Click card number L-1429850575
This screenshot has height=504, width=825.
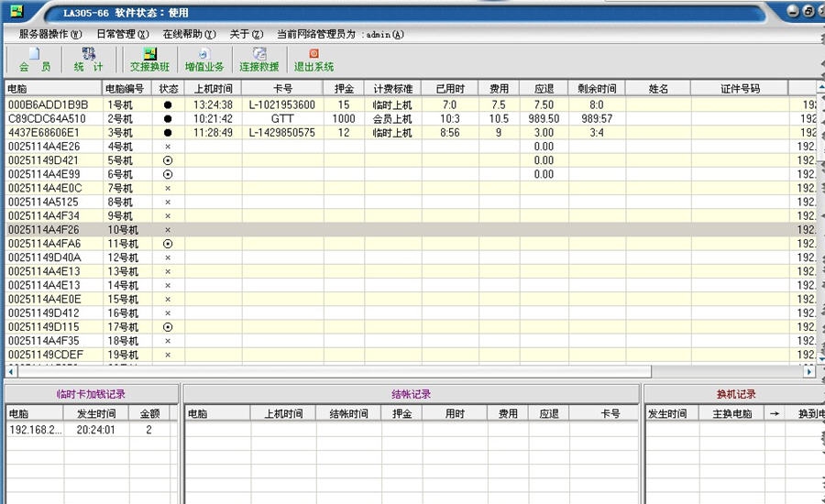click(282, 133)
